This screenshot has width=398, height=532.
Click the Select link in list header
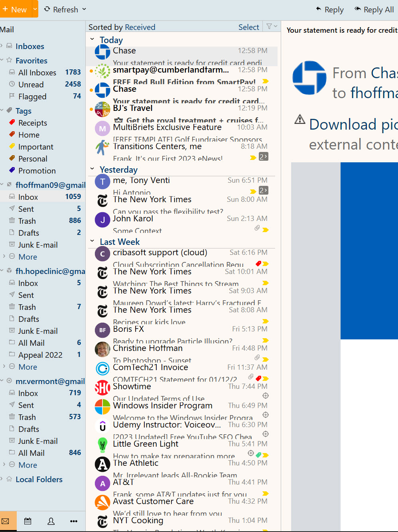[249, 27]
